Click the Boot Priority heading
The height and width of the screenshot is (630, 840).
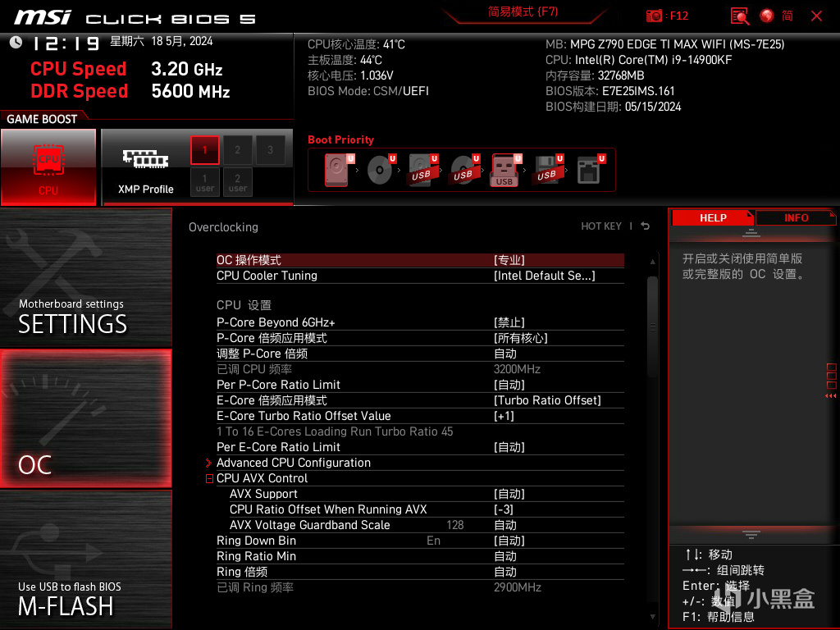coord(340,139)
